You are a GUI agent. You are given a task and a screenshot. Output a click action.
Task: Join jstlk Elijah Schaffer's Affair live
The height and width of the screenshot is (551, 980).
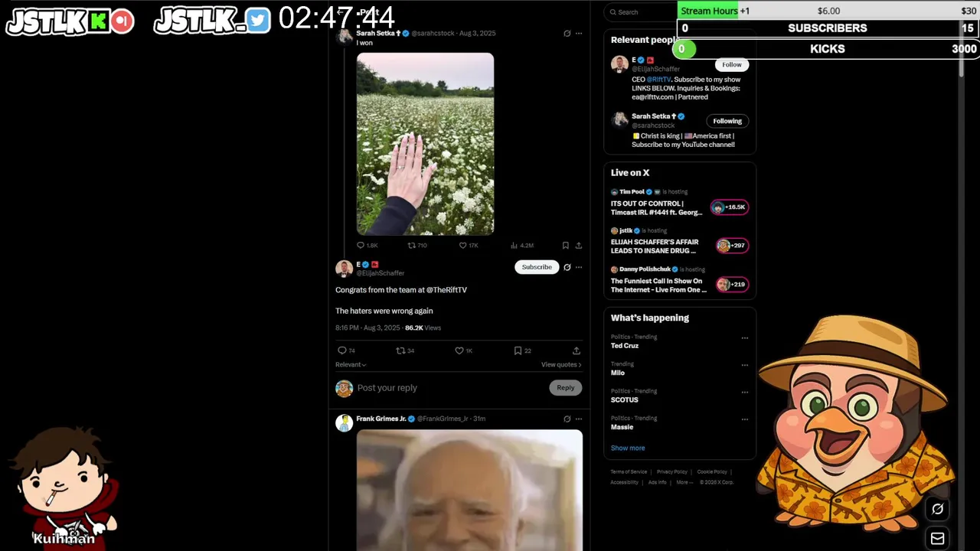679,242
